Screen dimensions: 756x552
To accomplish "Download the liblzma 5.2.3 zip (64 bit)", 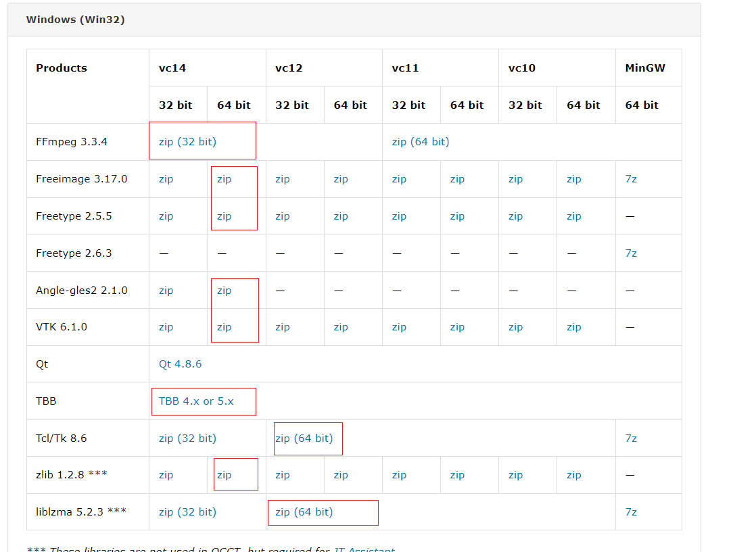I will (x=304, y=512).
